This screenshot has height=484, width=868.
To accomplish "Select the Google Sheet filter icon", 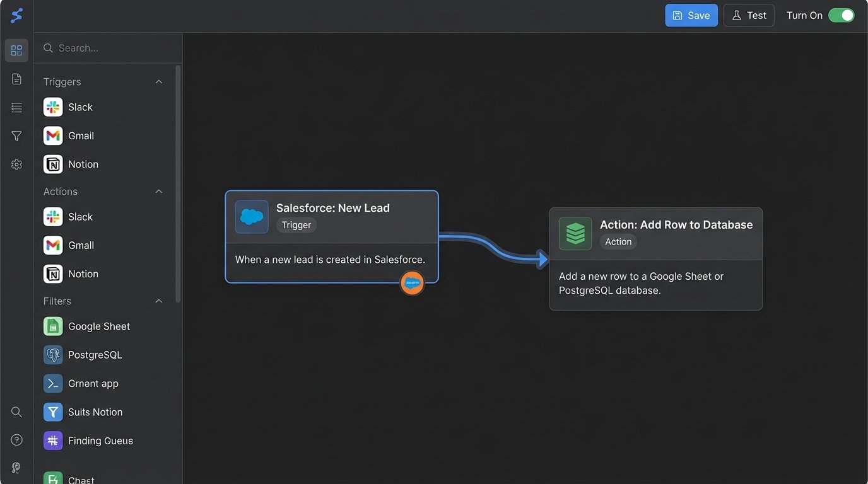I will (x=52, y=326).
